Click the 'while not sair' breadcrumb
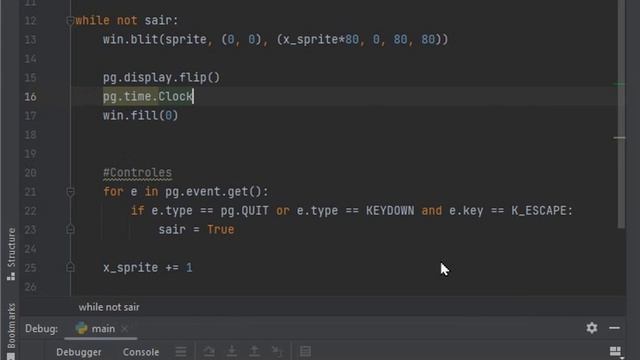This screenshot has height=360, width=640. coord(109,307)
